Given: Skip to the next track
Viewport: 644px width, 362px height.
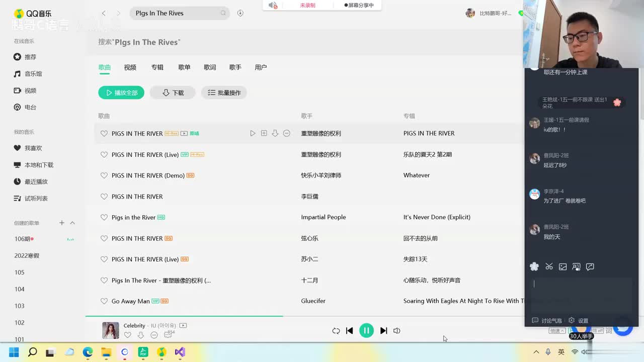Looking at the screenshot, I should [383, 331].
